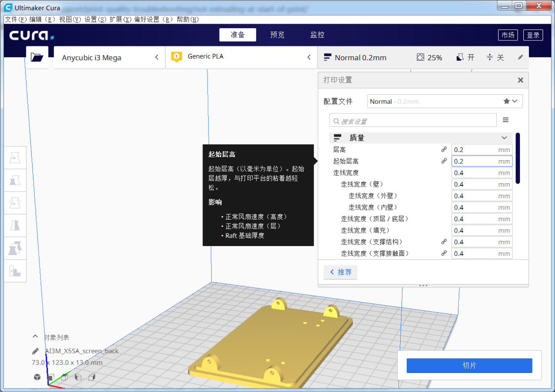Screen dimensions: 555x392
Task: Click the support icon labeled 开
Action: tap(460, 57)
